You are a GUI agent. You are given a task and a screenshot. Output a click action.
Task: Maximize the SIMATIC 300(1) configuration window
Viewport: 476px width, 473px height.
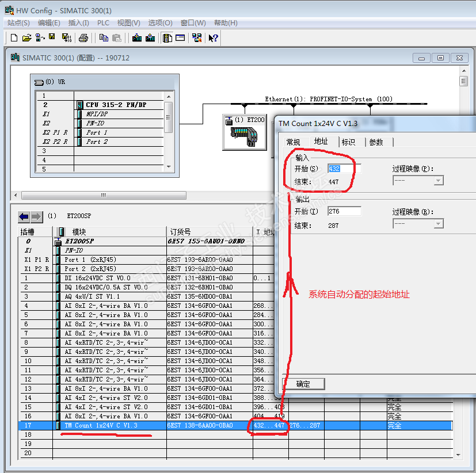pyautogui.click(x=440, y=58)
